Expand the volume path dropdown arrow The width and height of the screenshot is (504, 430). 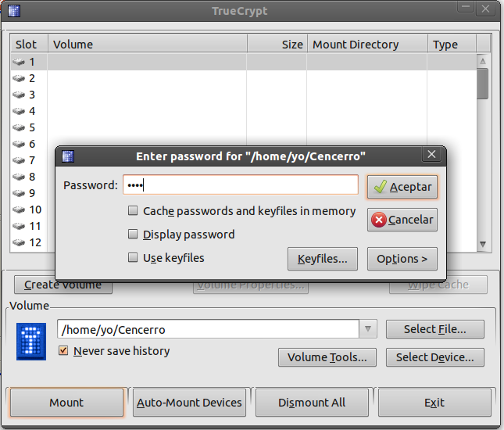[370, 329]
